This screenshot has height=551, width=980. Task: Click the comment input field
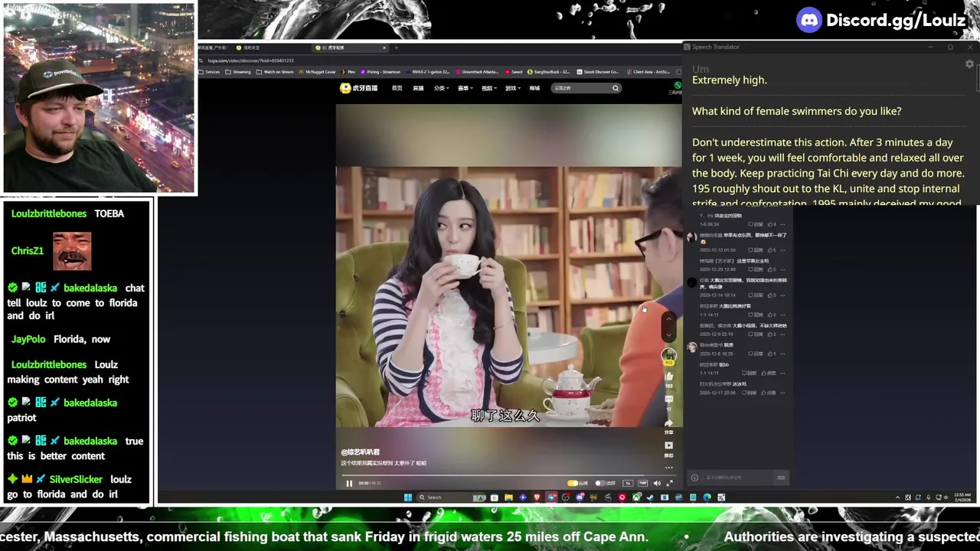(x=737, y=478)
